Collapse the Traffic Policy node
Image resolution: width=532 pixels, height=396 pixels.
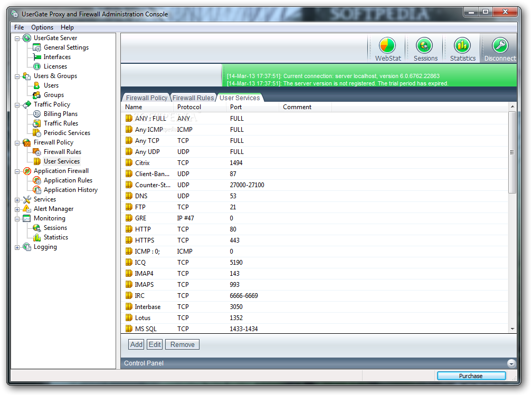click(x=17, y=105)
